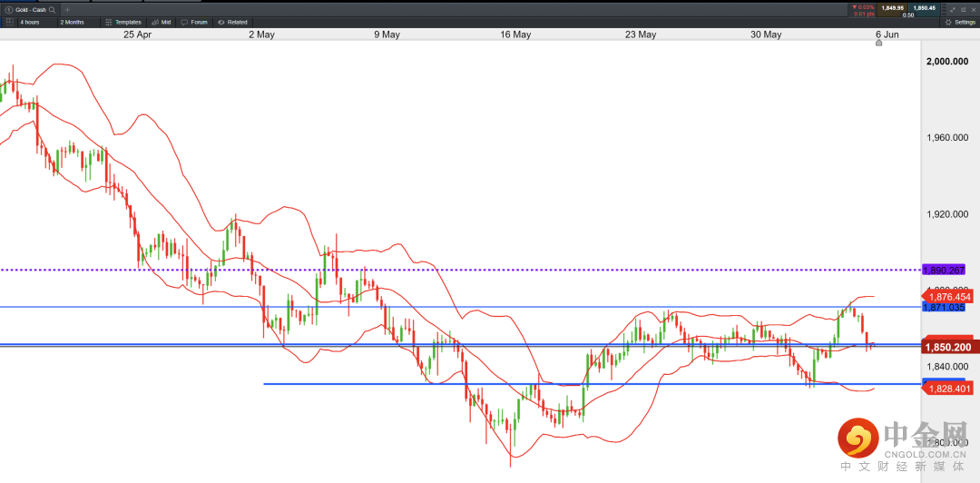Pop out the chart into a window

coord(963,9)
